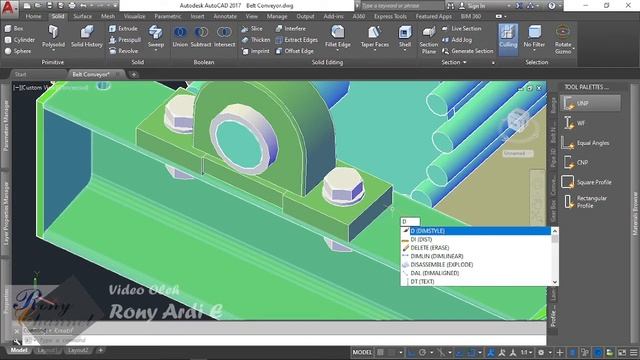Click the Extrude tool
640x360 pixels.
(123, 29)
